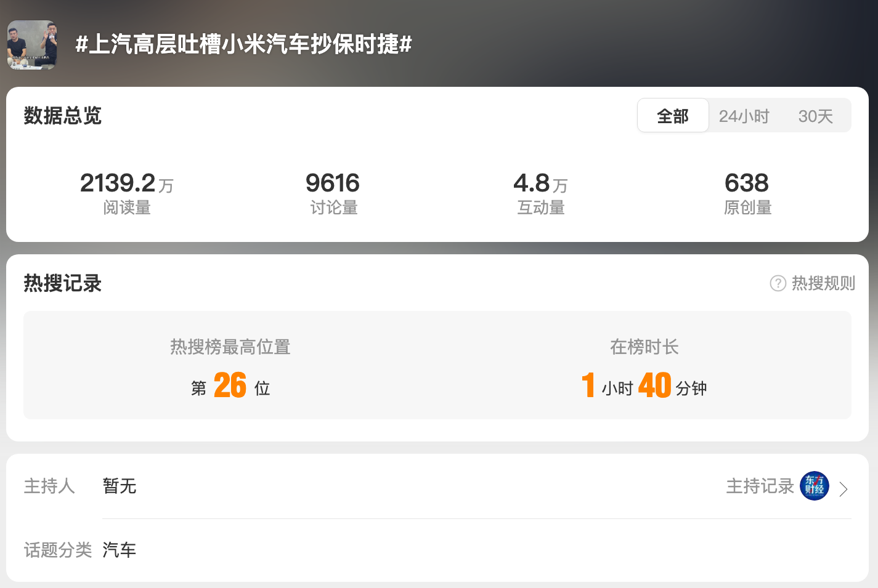Click the 汽车 topic category value
Image resolution: width=878 pixels, height=588 pixels.
[x=119, y=550]
